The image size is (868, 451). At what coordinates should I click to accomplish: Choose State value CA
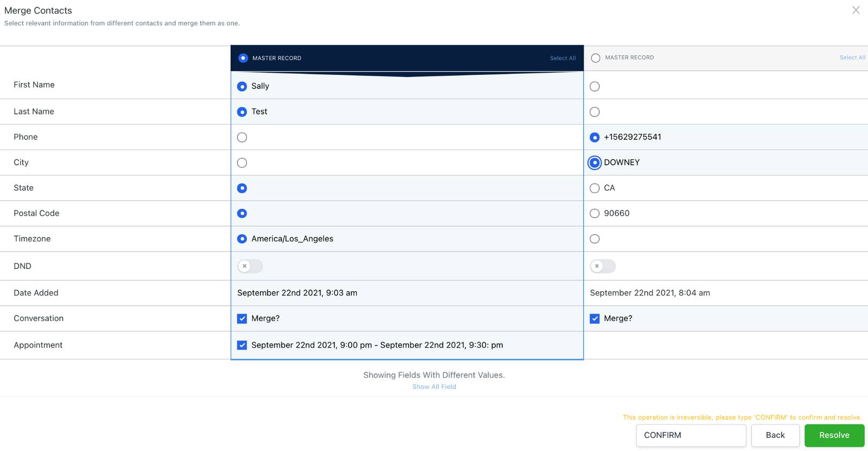pyautogui.click(x=595, y=188)
